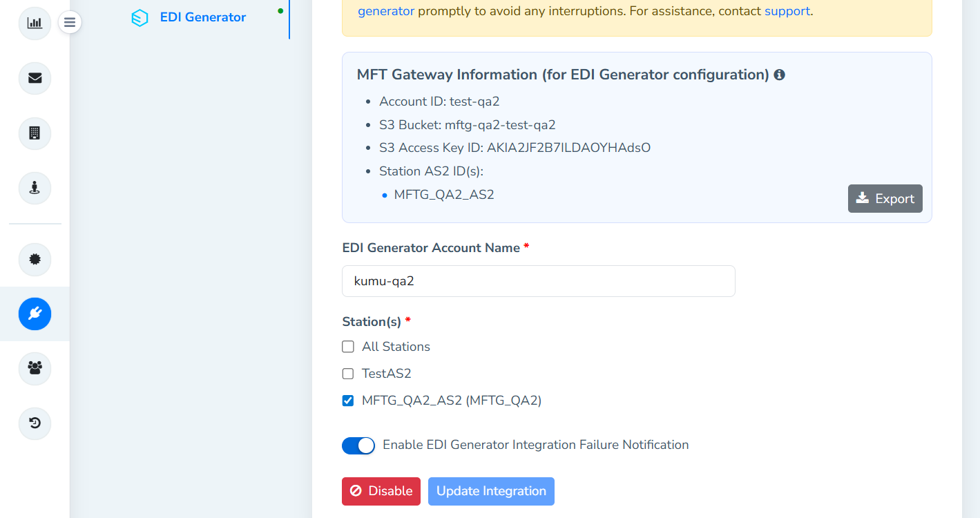Screen dimensions: 980x518
Task: Open the certificate badge sidebar icon
Action: (35, 260)
